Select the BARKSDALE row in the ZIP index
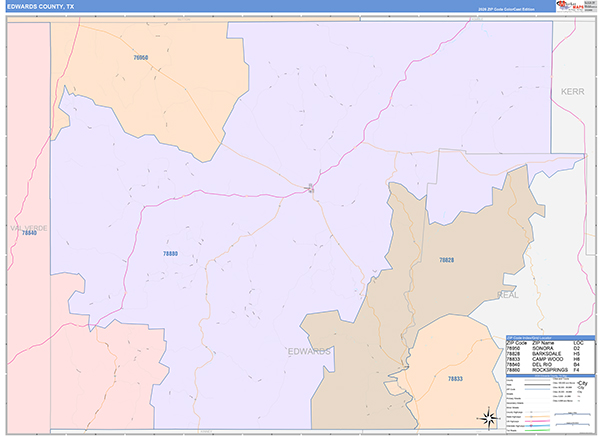This screenshot has height=436, width=600. click(550, 354)
